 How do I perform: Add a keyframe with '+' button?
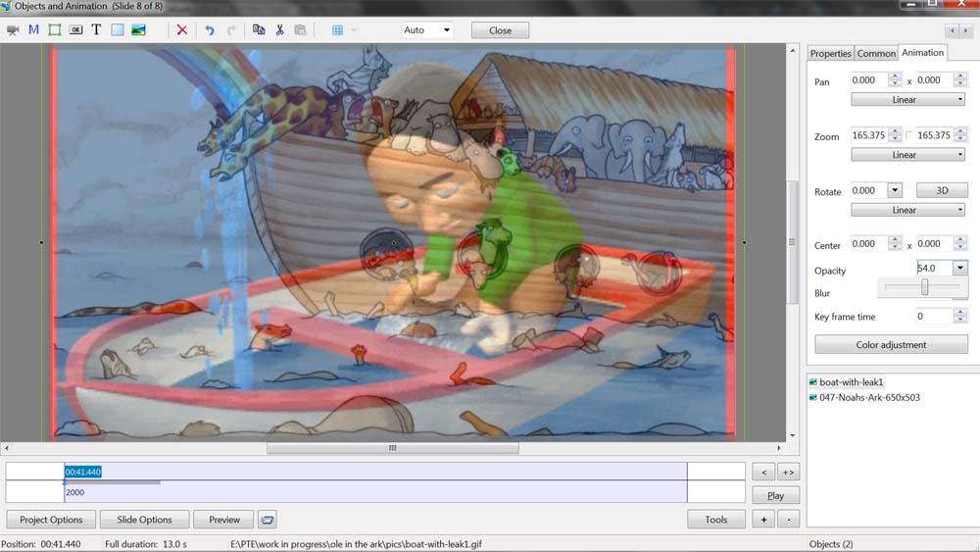pyautogui.click(x=763, y=520)
